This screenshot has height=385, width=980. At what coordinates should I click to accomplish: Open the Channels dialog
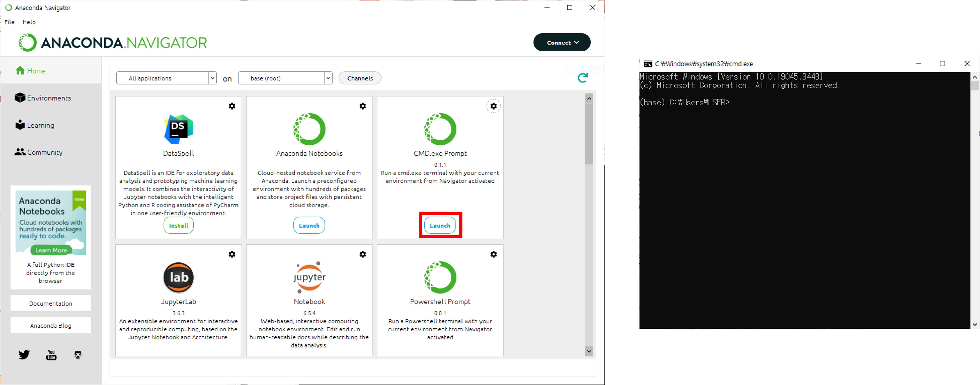click(x=360, y=78)
